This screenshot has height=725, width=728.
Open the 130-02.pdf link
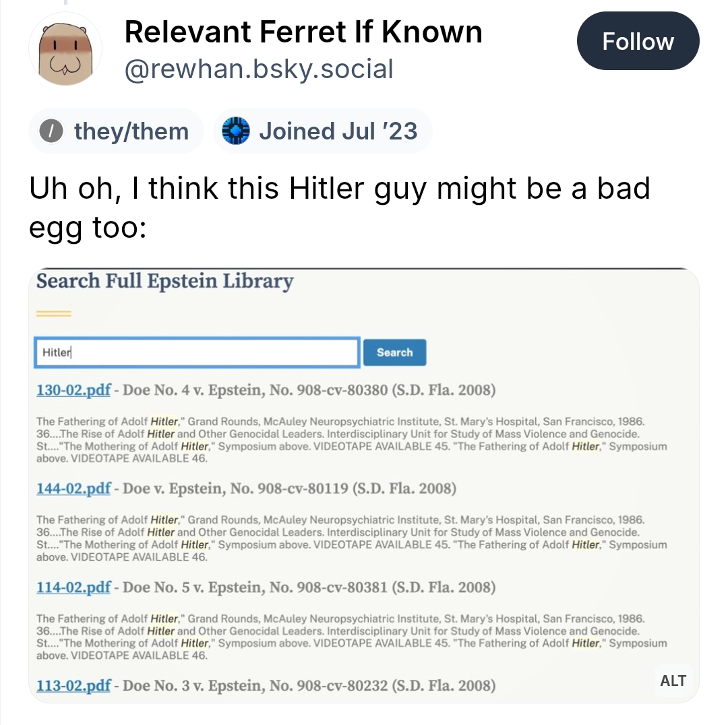point(73,390)
